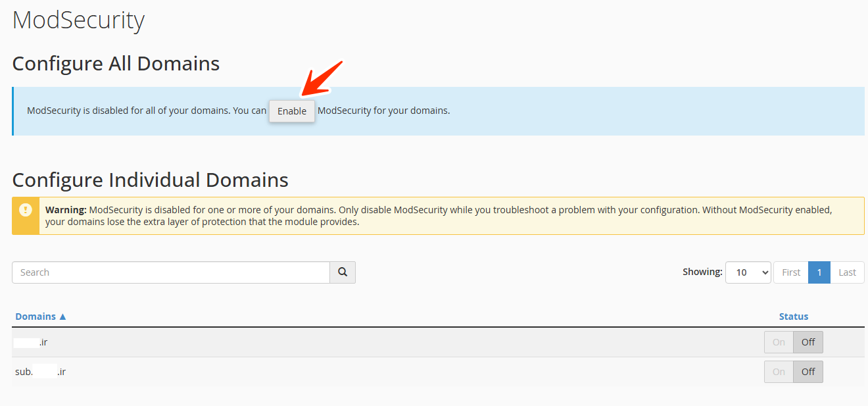Image resolution: width=868 pixels, height=406 pixels.
Task: Click the yellow warning exclamation icon
Action: (26, 210)
